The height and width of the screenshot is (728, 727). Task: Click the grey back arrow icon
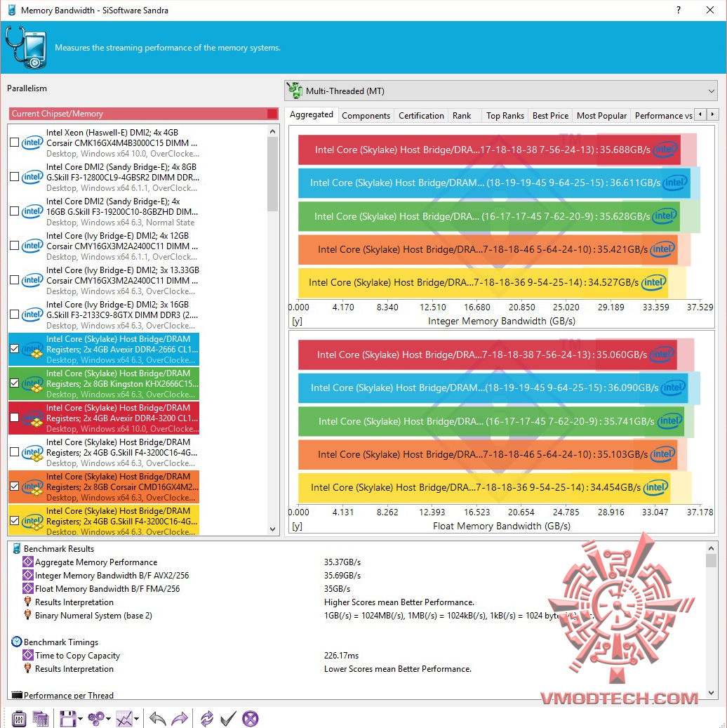pos(158,718)
